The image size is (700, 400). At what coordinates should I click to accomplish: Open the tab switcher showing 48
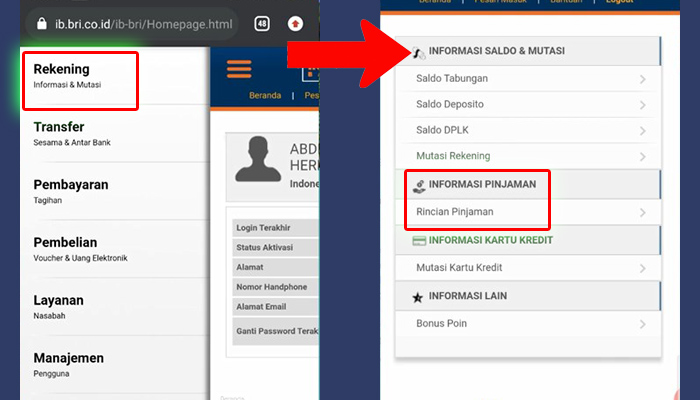point(262,24)
